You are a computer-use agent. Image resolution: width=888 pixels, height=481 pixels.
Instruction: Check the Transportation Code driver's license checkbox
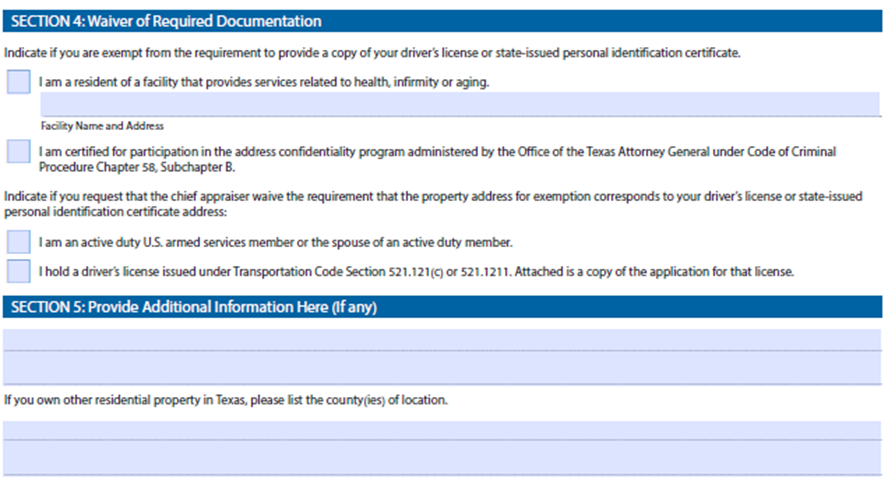[x=18, y=271]
